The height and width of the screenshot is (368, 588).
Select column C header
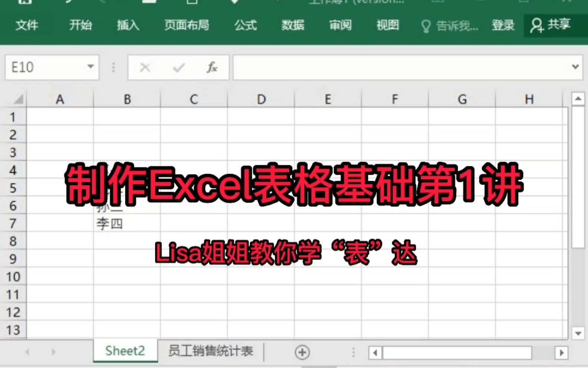pos(194,99)
